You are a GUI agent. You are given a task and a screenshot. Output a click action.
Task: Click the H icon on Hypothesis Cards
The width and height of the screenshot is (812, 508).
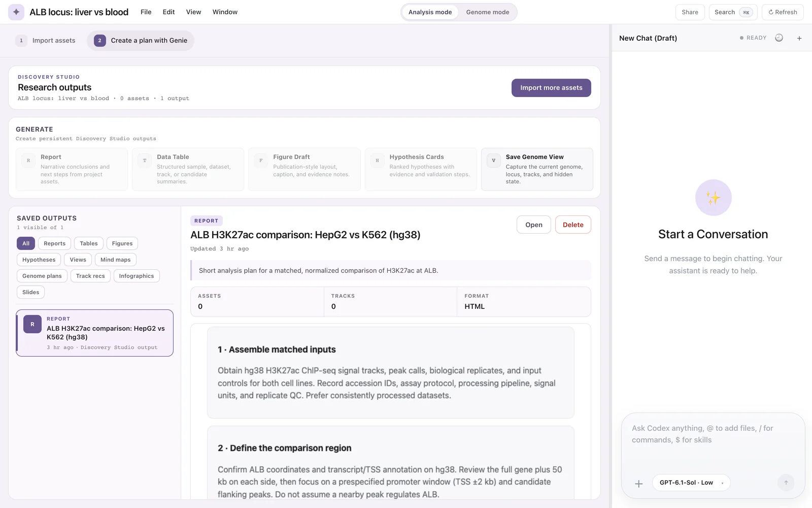point(377,161)
